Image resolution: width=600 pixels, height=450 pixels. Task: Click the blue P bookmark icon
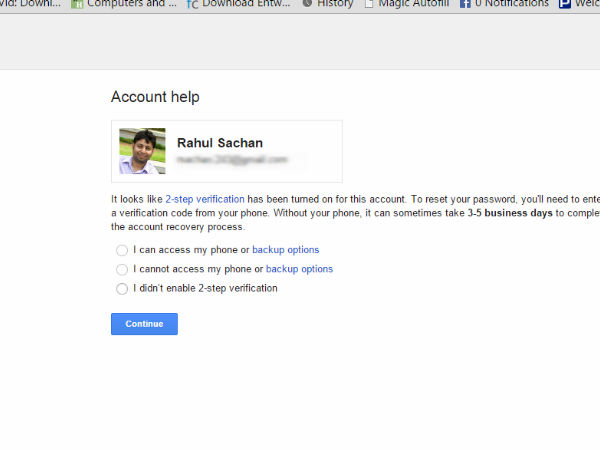click(x=565, y=4)
